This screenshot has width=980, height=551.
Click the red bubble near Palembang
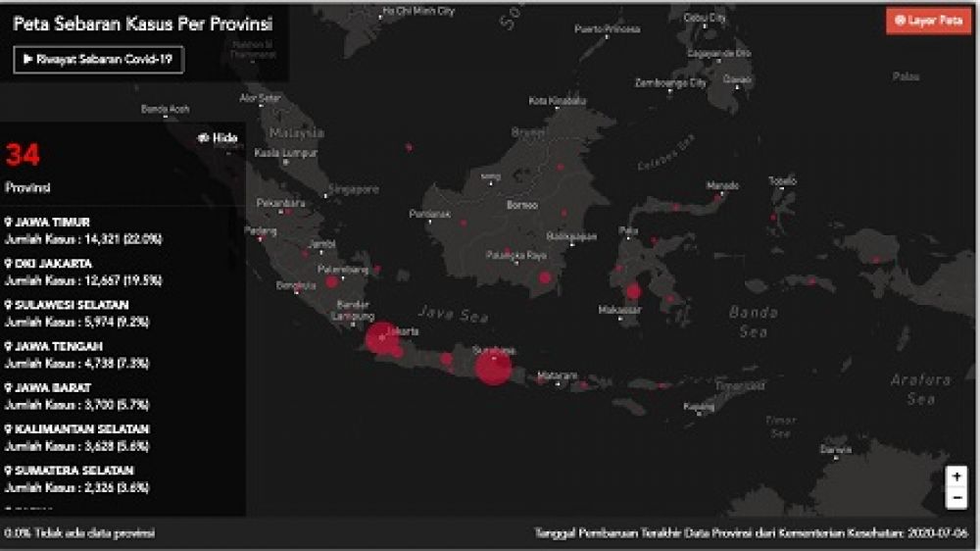coord(331,281)
